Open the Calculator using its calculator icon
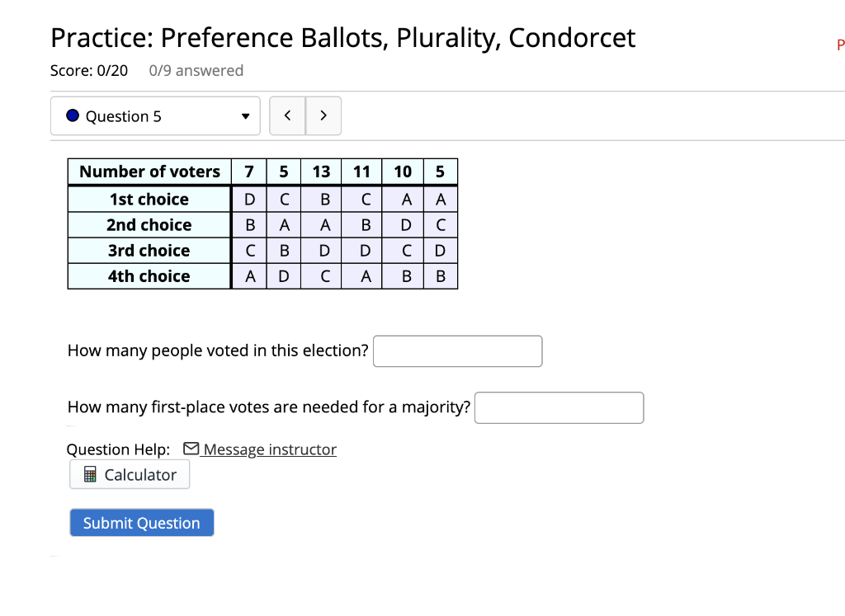 [91, 474]
